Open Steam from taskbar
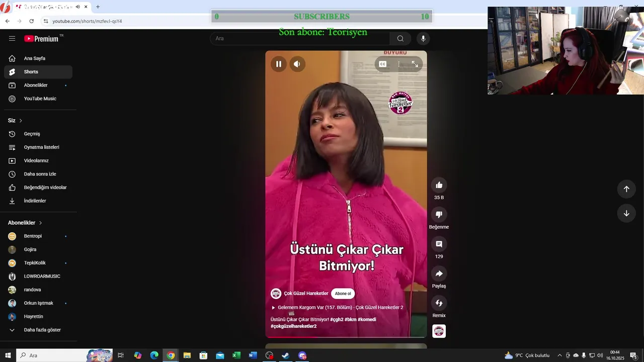The width and height of the screenshot is (644, 362). point(285,355)
